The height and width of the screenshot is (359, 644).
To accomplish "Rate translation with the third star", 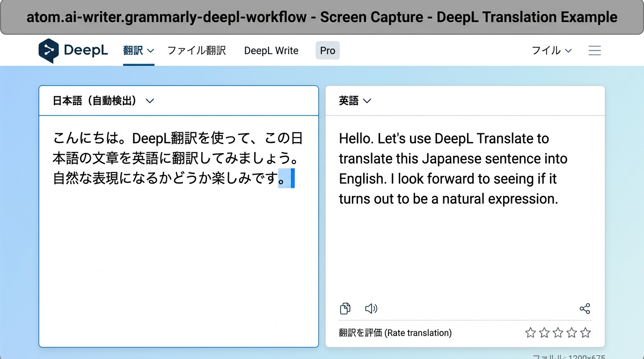I will tap(558, 333).
